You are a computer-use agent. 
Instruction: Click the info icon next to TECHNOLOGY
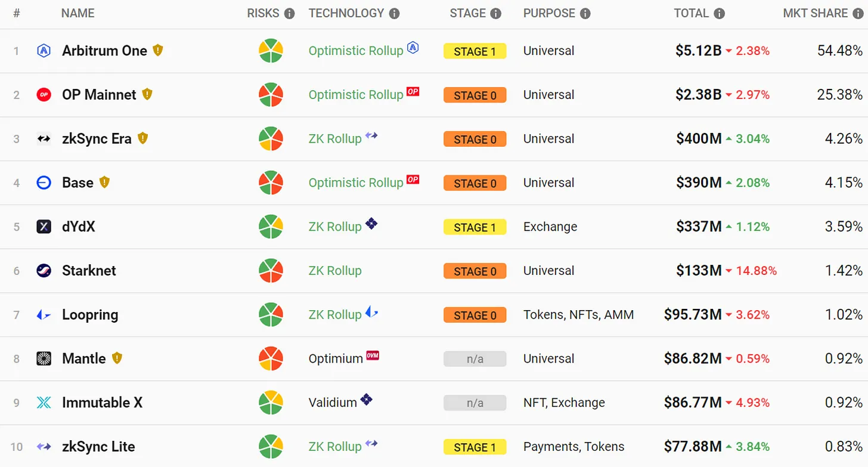[x=394, y=14]
